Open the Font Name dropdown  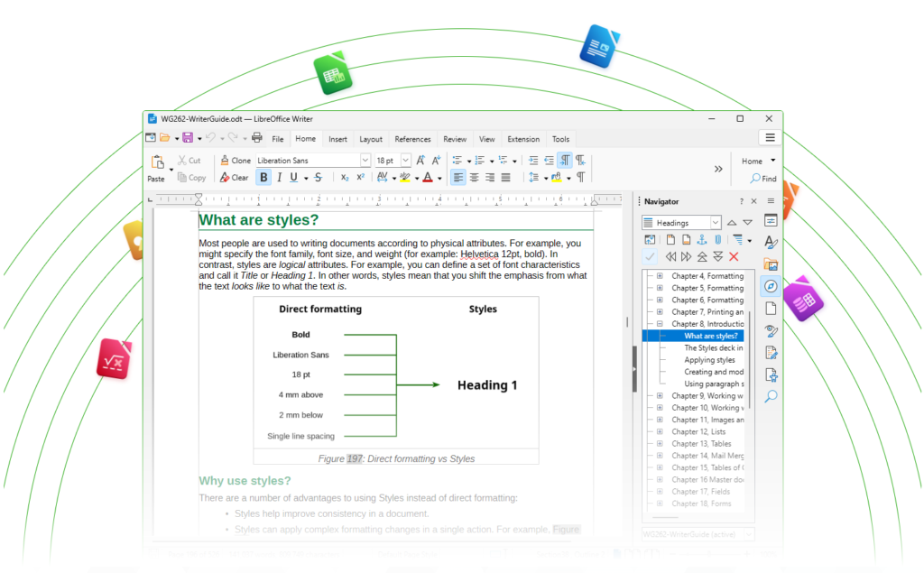point(365,161)
